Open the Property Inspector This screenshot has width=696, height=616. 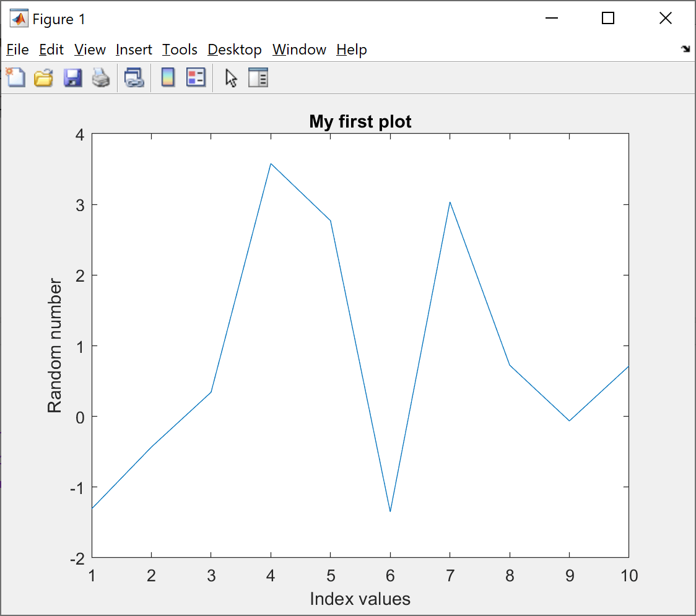click(x=258, y=77)
